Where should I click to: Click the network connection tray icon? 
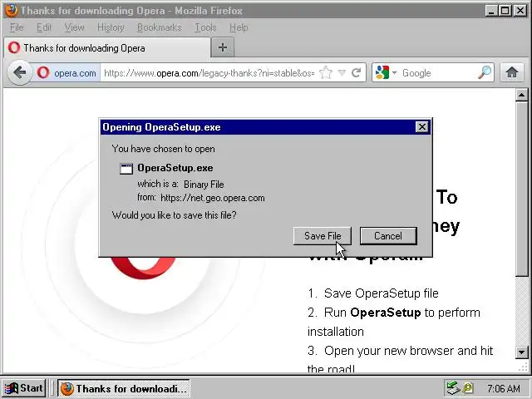click(452, 388)
